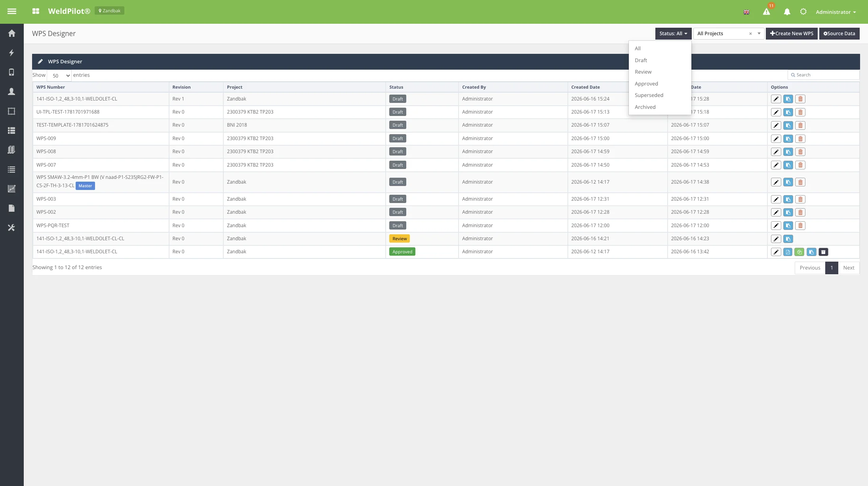The image size is (868, 486).
Task: Click the warning alerts icon with badge 11
Action: point(767,12)
